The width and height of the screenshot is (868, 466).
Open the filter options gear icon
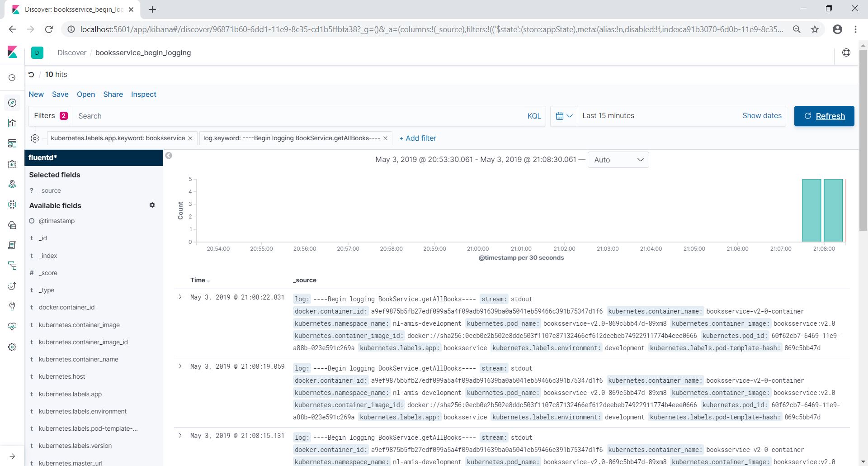(35, 138)
